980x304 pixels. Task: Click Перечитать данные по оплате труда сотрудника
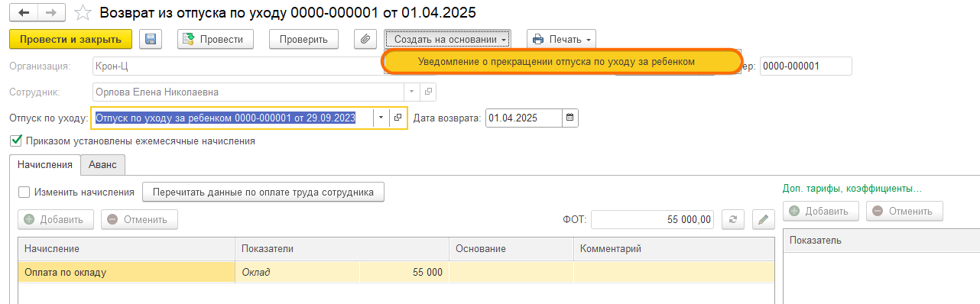click(x=263, y=192)
